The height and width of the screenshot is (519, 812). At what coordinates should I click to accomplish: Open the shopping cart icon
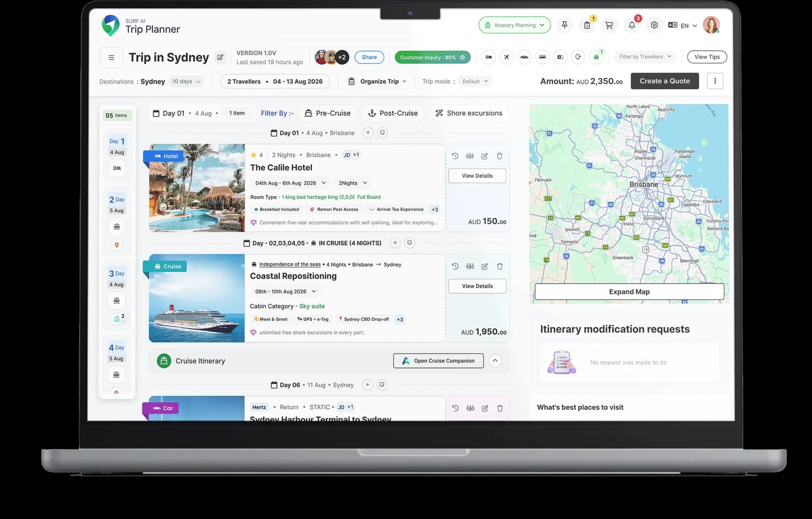coord(609,25)
